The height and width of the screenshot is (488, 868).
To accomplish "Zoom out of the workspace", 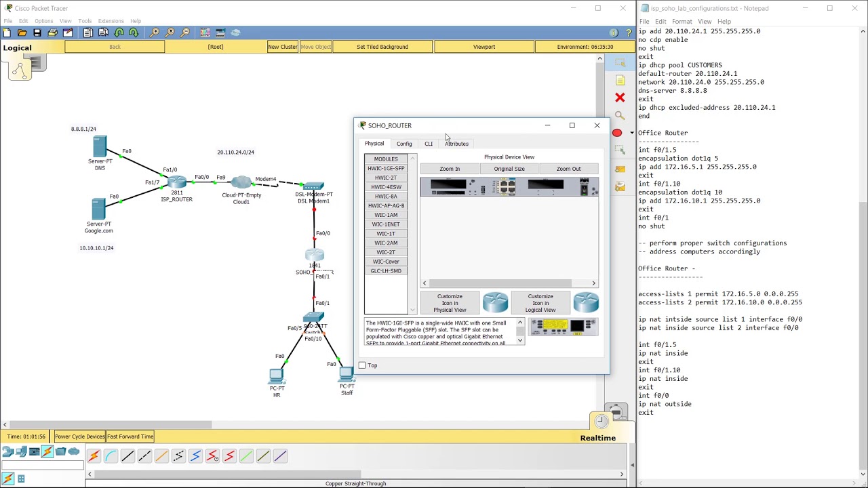I will [185, 33].
